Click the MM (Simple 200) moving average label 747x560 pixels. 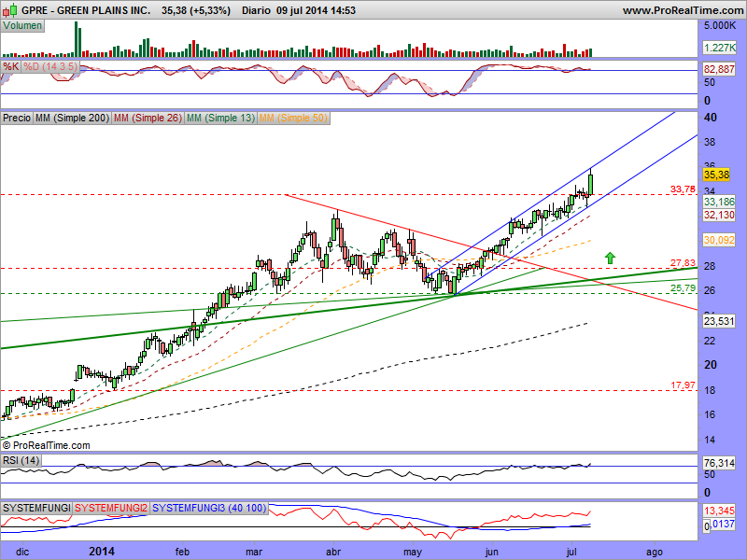click(x=72, y=118)
